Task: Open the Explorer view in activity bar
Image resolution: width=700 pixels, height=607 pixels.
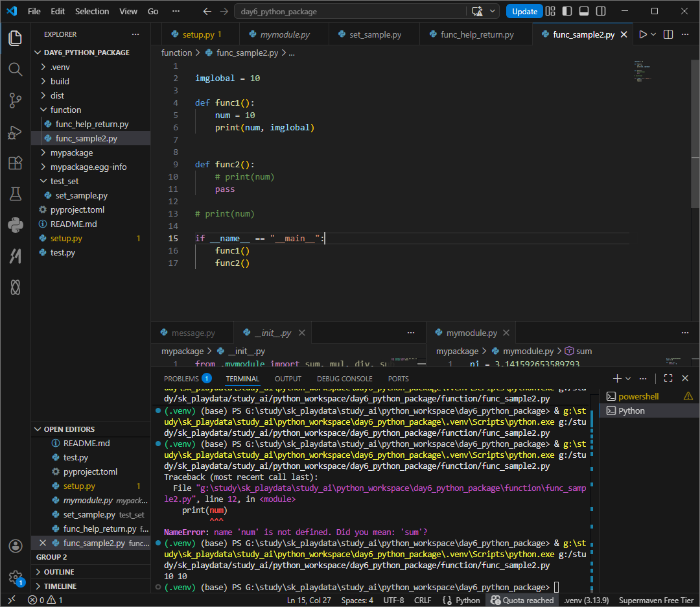Action: pos(15,38)
